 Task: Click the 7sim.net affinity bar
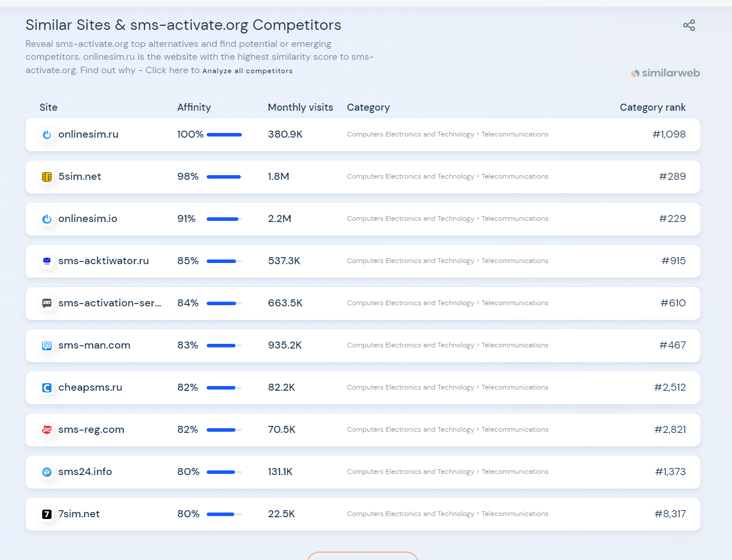[x=224, y=514]
